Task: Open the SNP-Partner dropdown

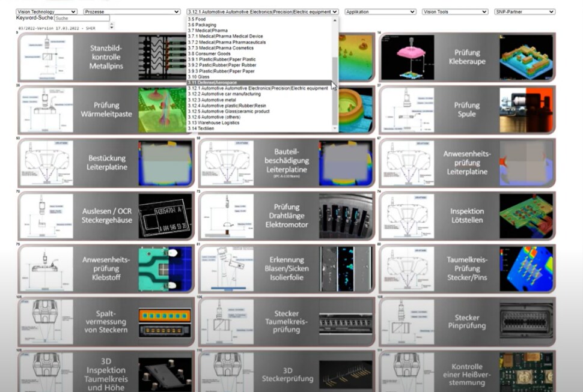Action: [x=524, y=11]
